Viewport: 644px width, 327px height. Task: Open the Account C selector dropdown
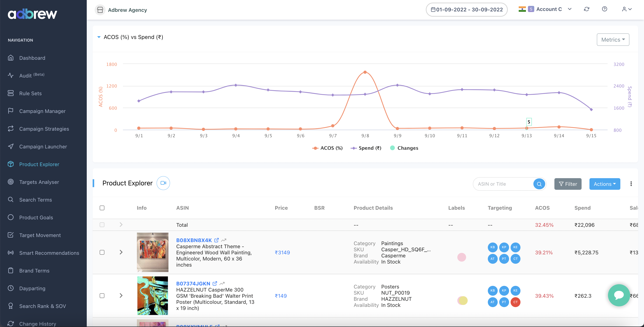(x=545, y=9)
